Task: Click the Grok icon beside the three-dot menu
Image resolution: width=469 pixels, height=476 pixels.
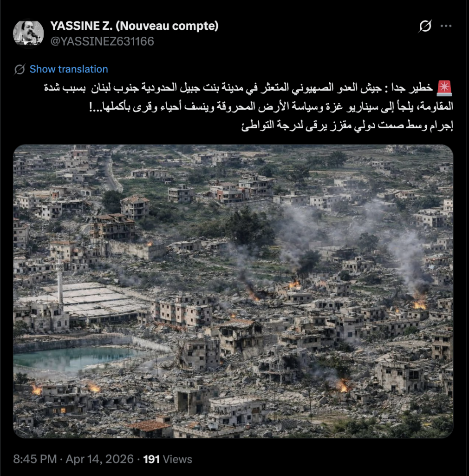Action: (x=425, y=26)
